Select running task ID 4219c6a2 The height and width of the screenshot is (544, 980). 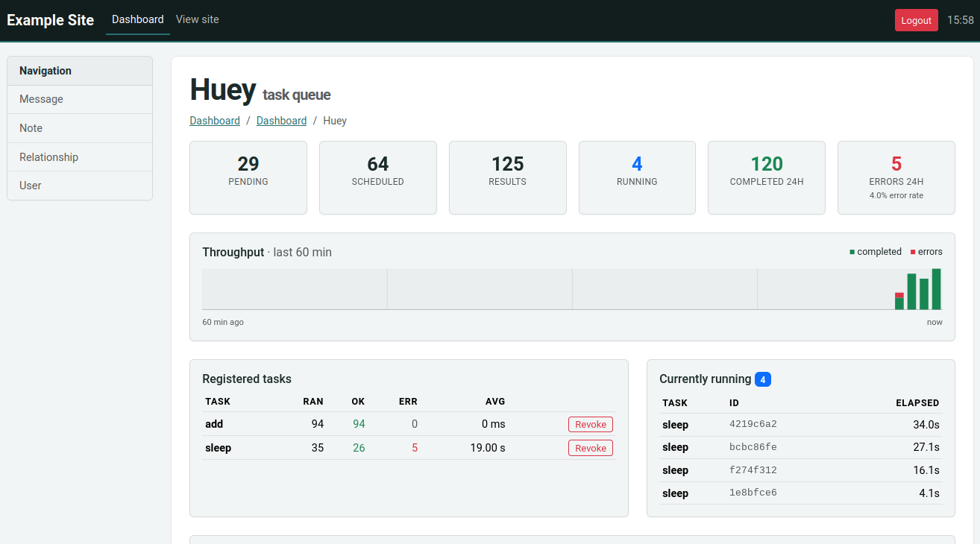coord(753,424)
